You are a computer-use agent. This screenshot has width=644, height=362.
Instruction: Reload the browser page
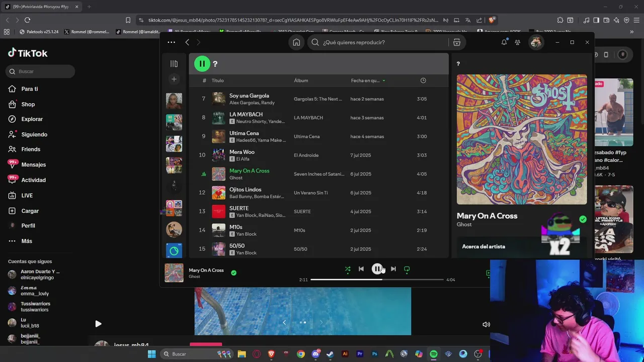pyautogui.click(x=27, y=20)
